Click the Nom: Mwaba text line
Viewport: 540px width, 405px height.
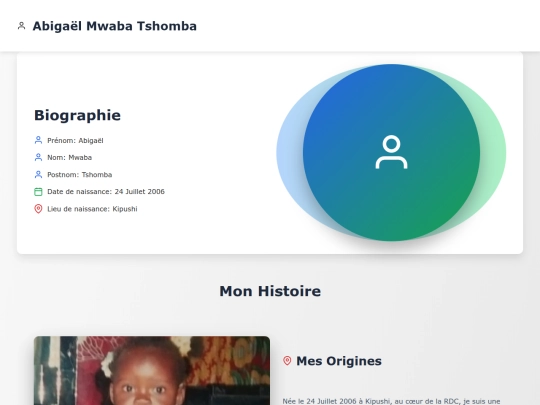click(x=69, y=158)
